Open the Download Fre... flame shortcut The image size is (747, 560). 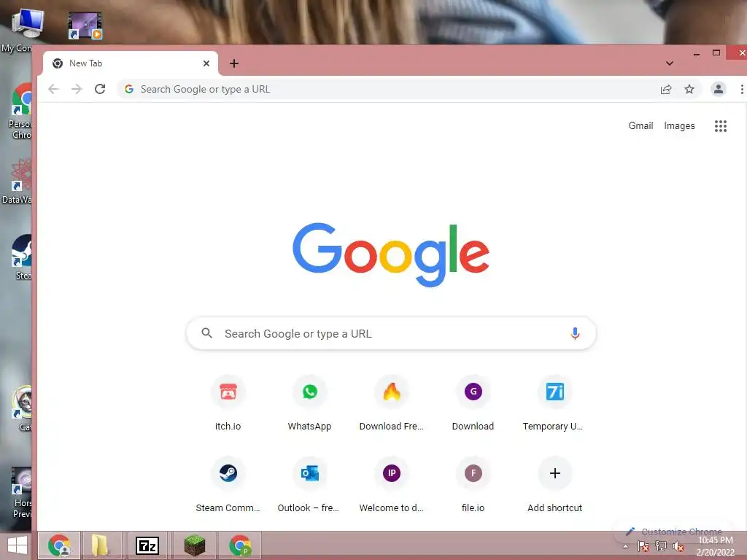392,403
